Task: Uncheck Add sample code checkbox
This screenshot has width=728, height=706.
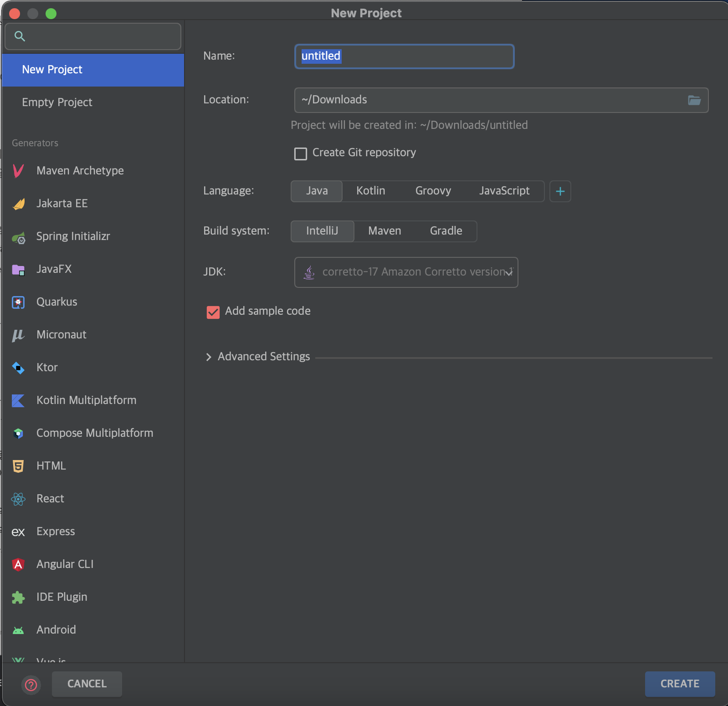Action: tap(213, 312)
